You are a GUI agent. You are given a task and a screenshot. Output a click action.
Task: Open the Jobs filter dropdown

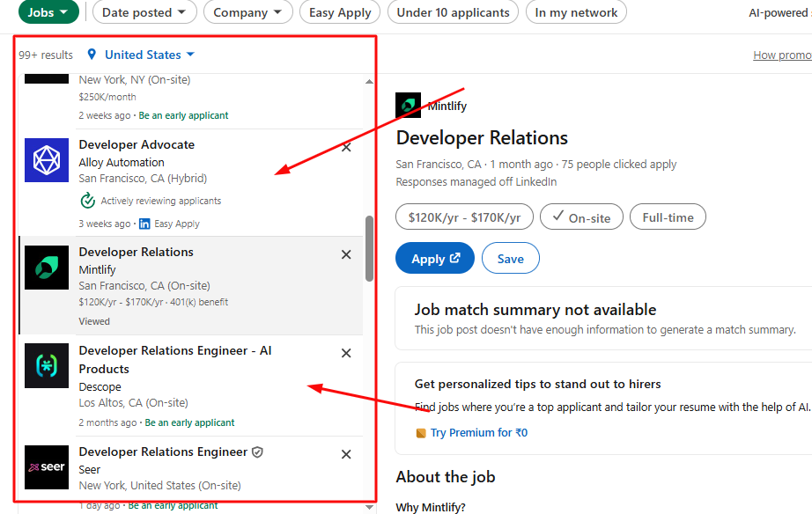point(48,12)
